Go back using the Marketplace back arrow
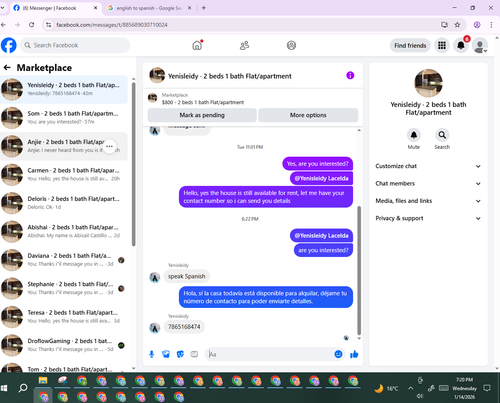 [7, 68]
